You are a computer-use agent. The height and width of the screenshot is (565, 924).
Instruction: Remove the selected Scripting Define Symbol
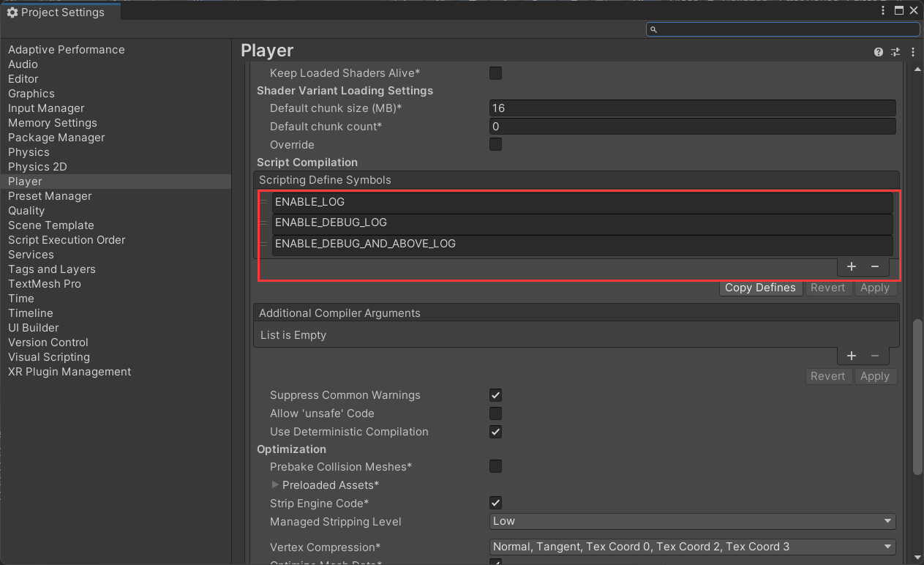point(874,266)
